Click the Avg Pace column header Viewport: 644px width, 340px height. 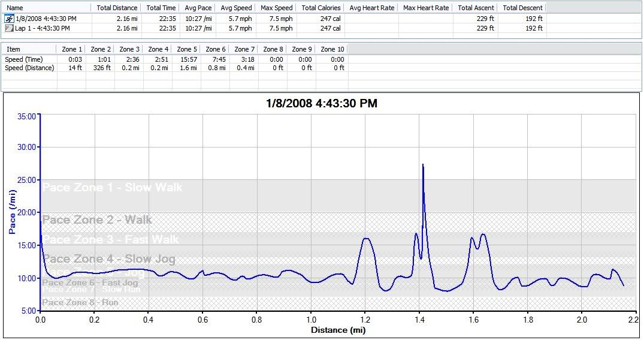click(197, 8)
